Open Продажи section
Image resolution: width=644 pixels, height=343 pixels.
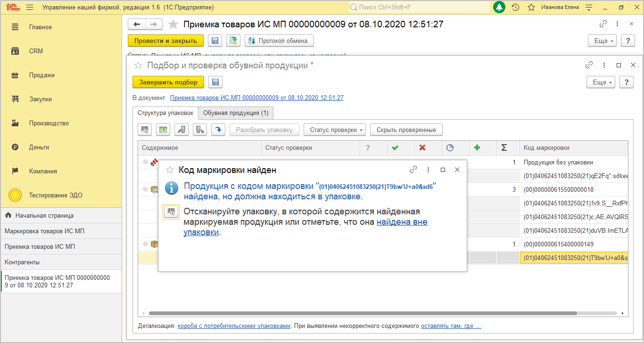coord(61,75)
